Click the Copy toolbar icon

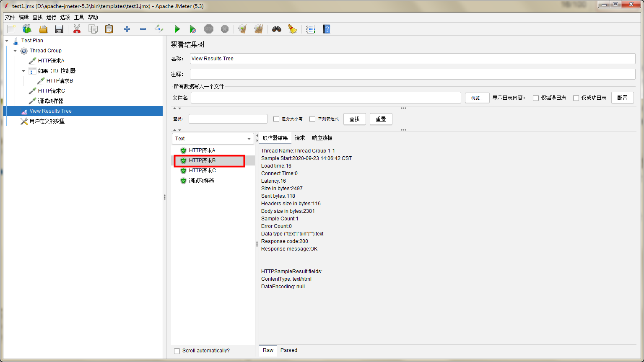[x=93, y=29]
